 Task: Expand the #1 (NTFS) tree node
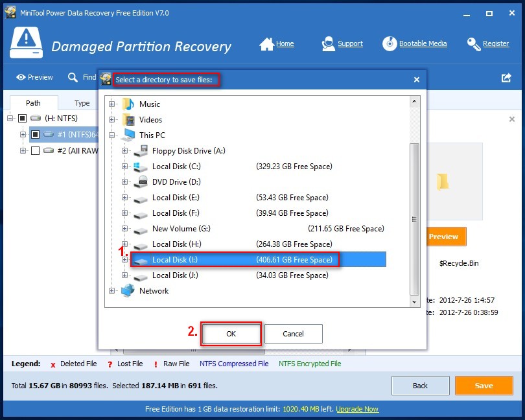[23, 135]
